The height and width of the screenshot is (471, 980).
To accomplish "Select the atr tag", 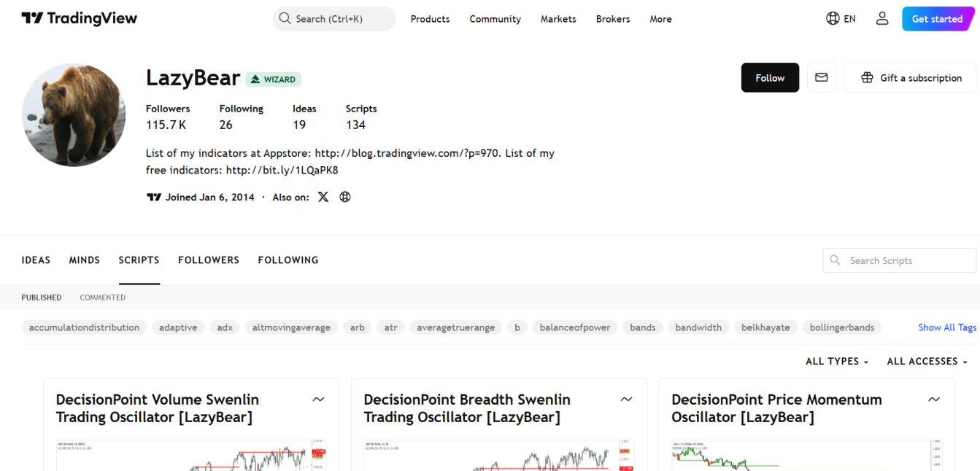I will pyautogui.click(x=391, y=327).
